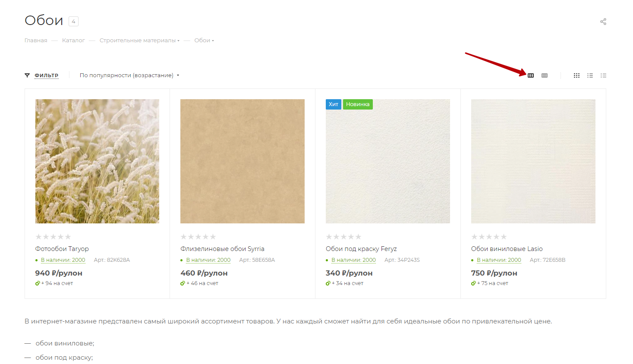
Task: Switch to compact price-list table view
Action: point(603,75)
